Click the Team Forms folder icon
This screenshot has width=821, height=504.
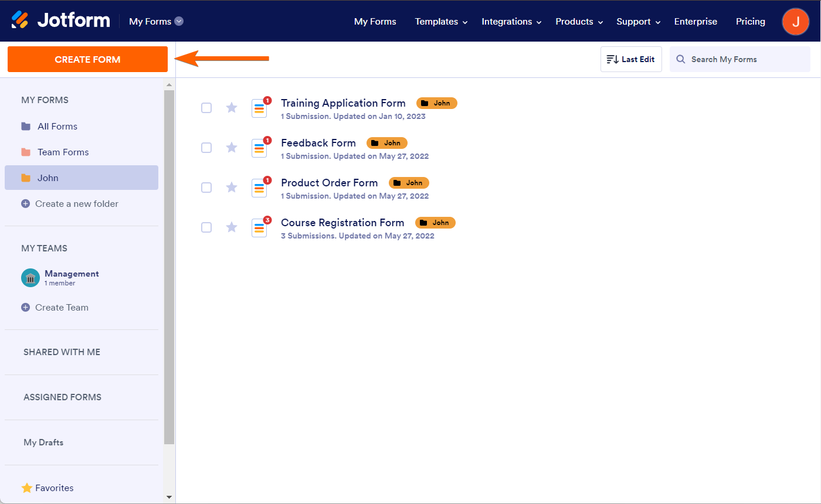point(26,152)
